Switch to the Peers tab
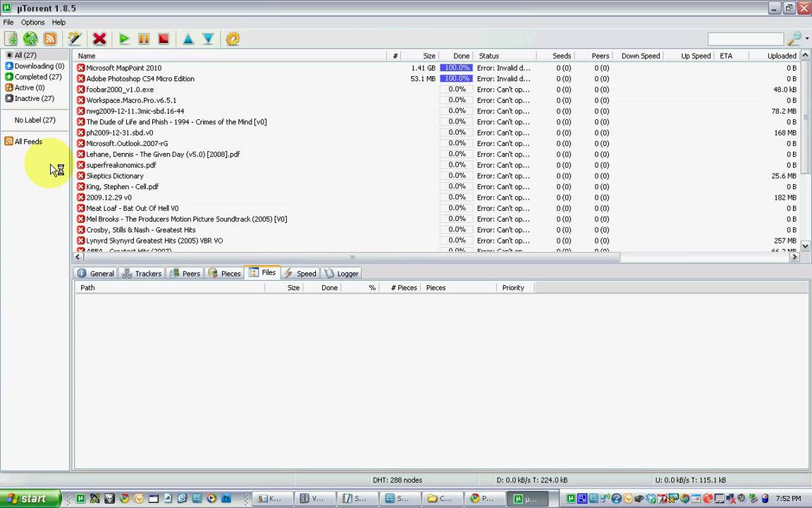The image size is (812, 508). click(x=185, y=274)
